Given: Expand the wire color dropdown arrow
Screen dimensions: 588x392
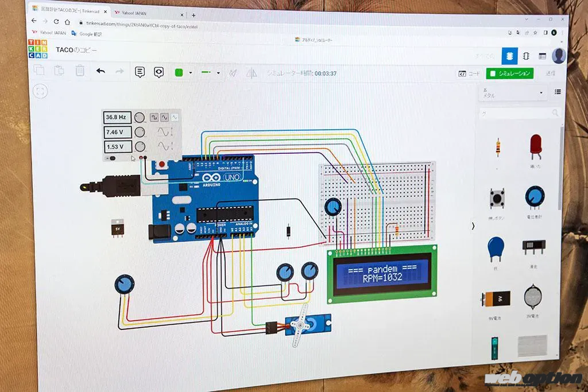Looking at the screenshot, I should coord(190,73).
